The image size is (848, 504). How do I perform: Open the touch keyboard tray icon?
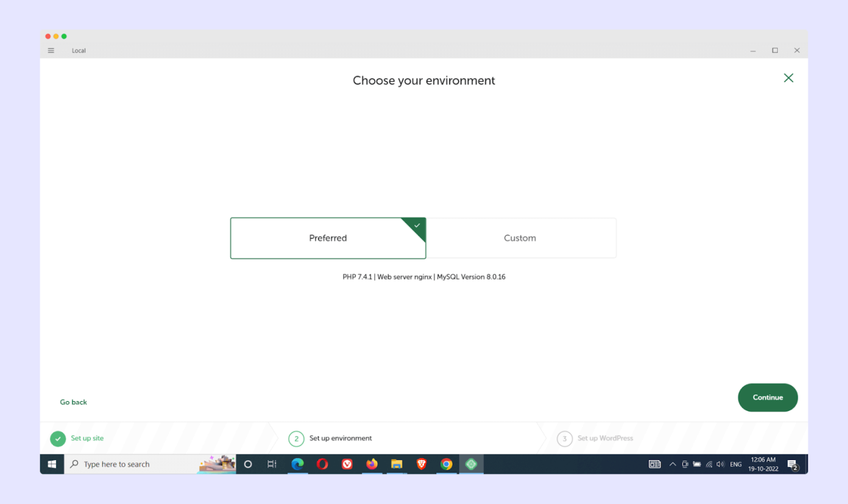click(x=655, y=464)
